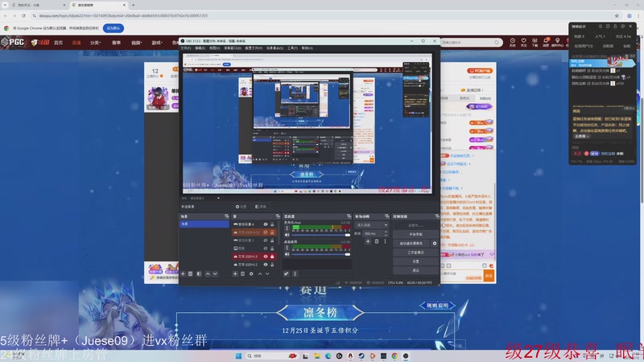
Task: Switch to OBS icon on taskbar
Action: pos(406,356)
